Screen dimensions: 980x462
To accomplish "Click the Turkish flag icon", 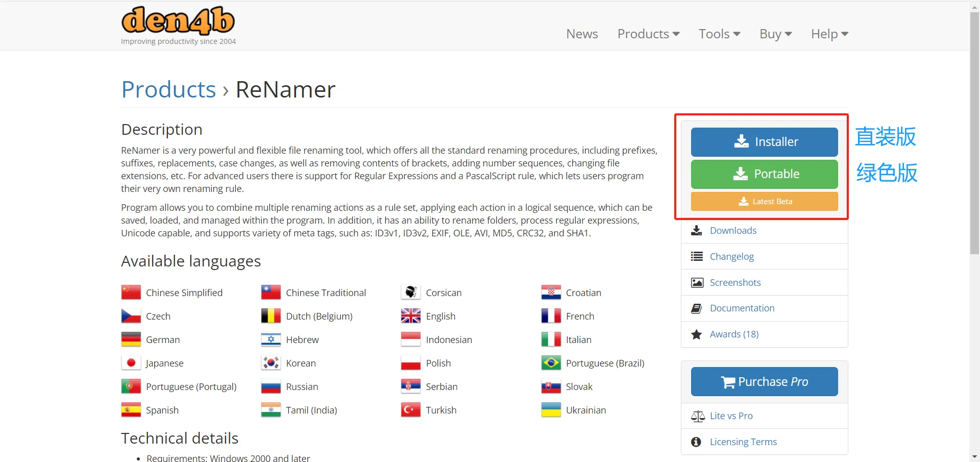I will [411, 410].
